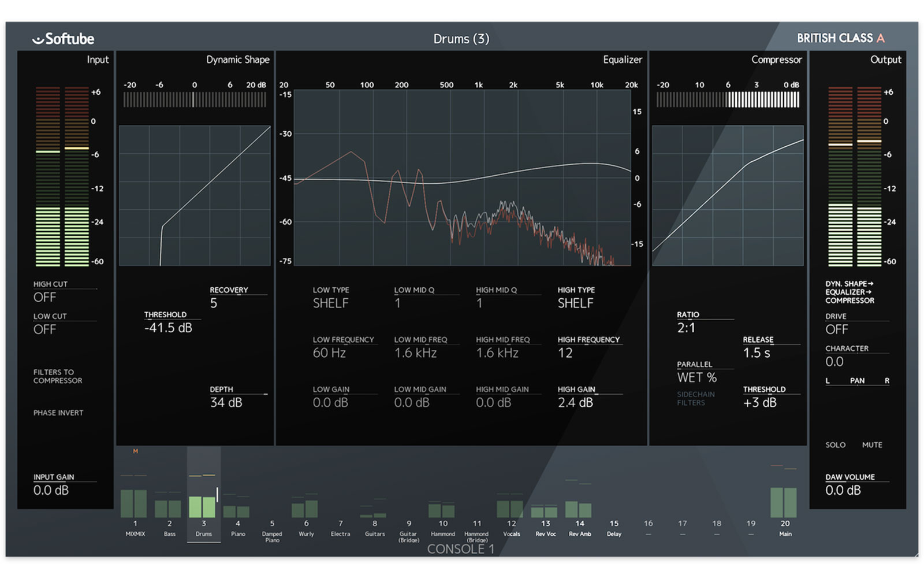Click the compressor Ratio 2:1 value

686,328
